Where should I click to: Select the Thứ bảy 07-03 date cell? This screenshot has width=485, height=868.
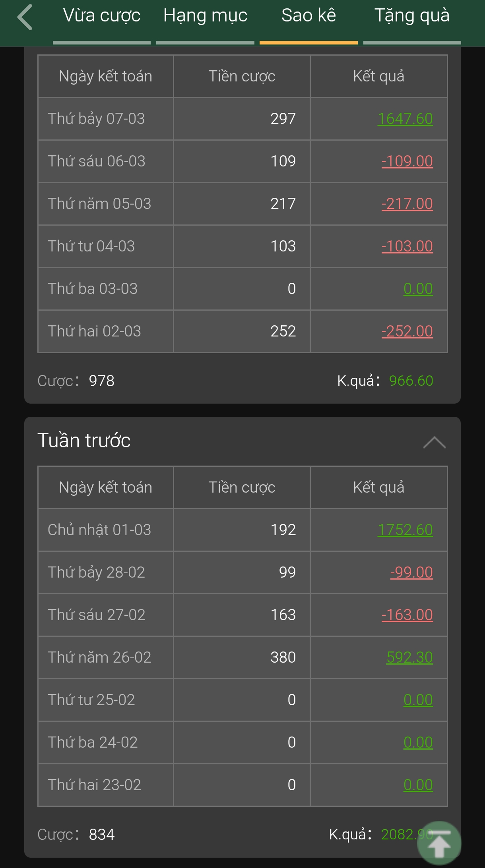pos(106,119)
